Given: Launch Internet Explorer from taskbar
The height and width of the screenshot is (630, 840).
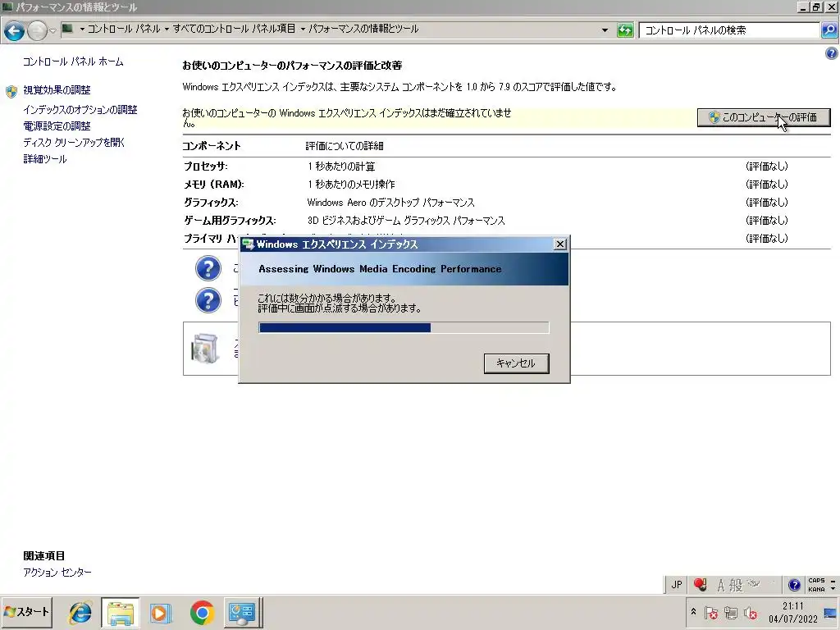Looking at the screenshot, I should (80, 612).
